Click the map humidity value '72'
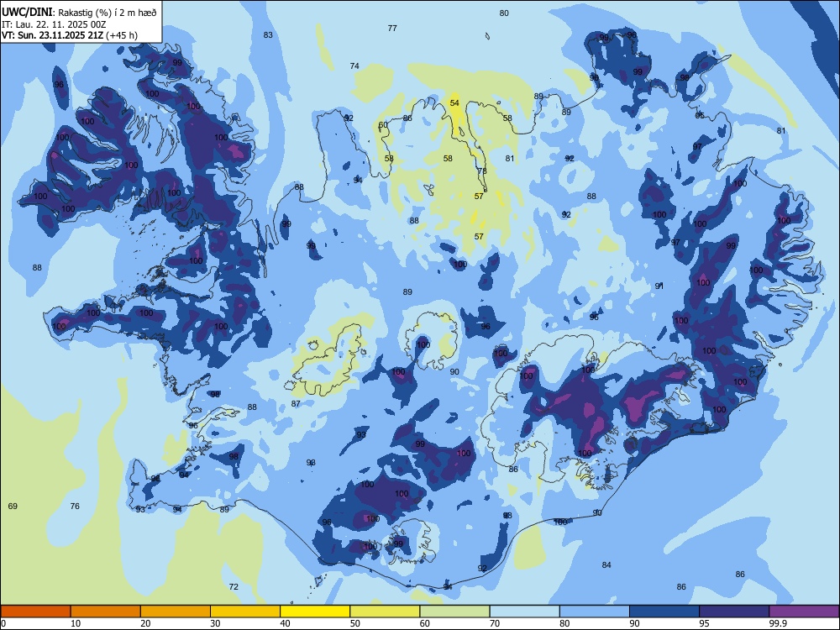The height and width of the screenshot is (630, 840). point(234,587)
